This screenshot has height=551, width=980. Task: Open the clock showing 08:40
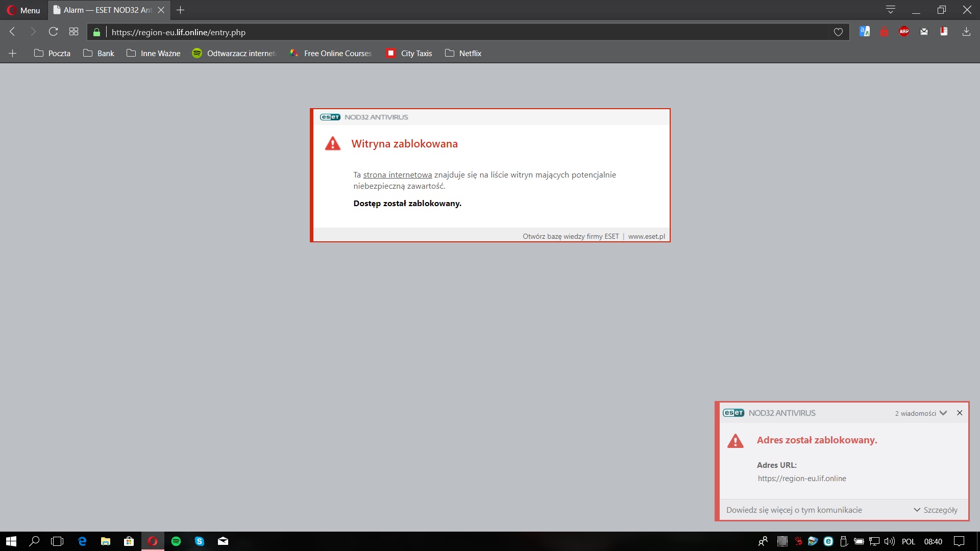point(933,541)
